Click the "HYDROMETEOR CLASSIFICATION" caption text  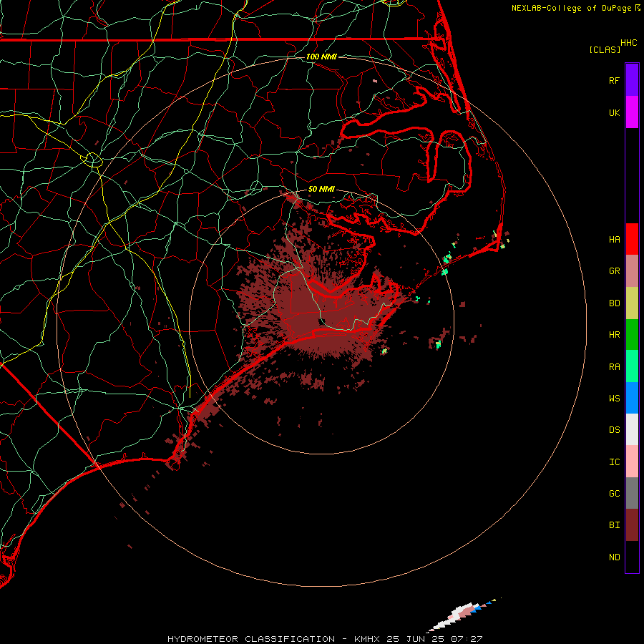[x=251, y=639]
